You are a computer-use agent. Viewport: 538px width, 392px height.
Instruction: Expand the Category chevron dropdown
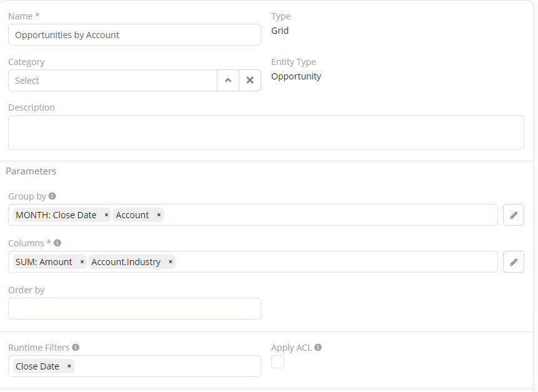click(228, 81)
